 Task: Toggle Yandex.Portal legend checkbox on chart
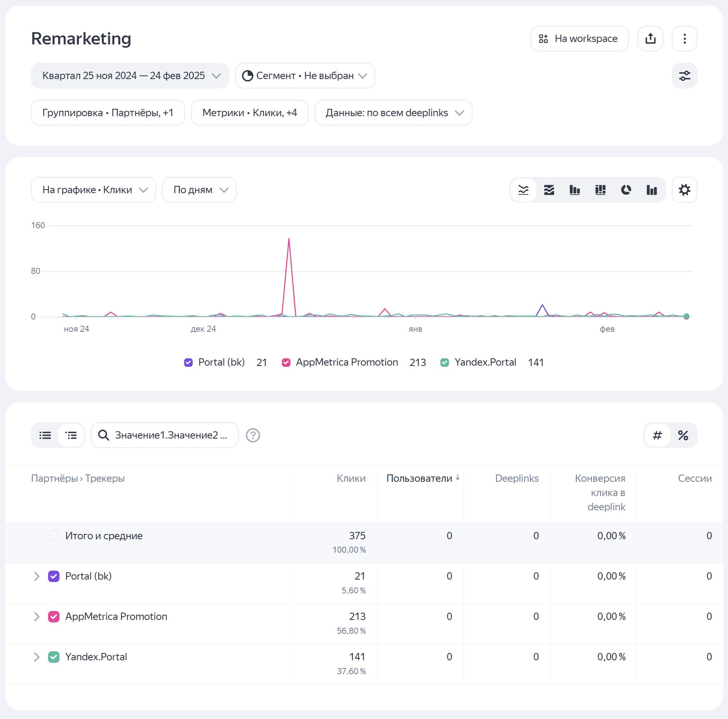point(444,362)
